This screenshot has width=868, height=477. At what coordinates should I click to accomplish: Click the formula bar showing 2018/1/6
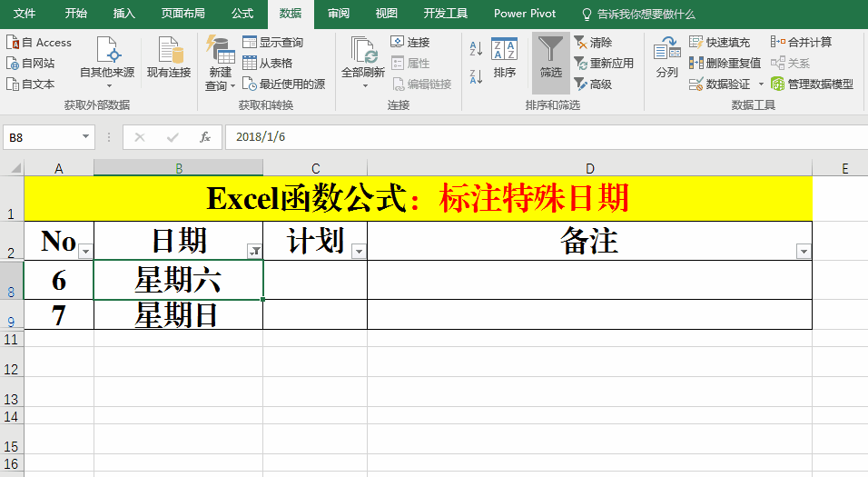coord(547,137)
